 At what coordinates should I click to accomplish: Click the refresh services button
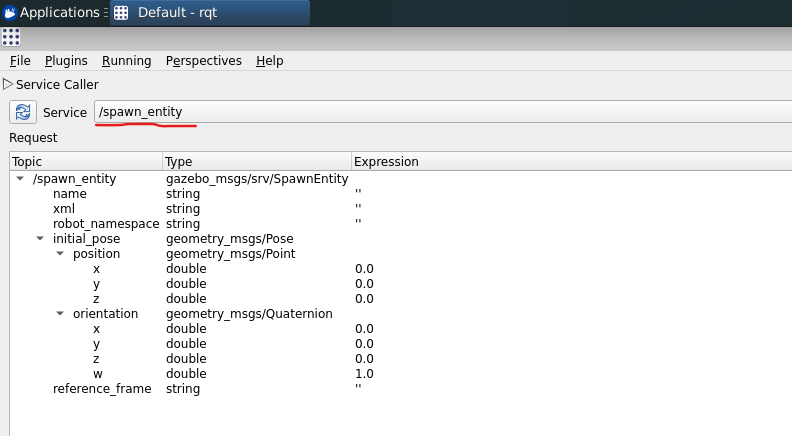23,112
